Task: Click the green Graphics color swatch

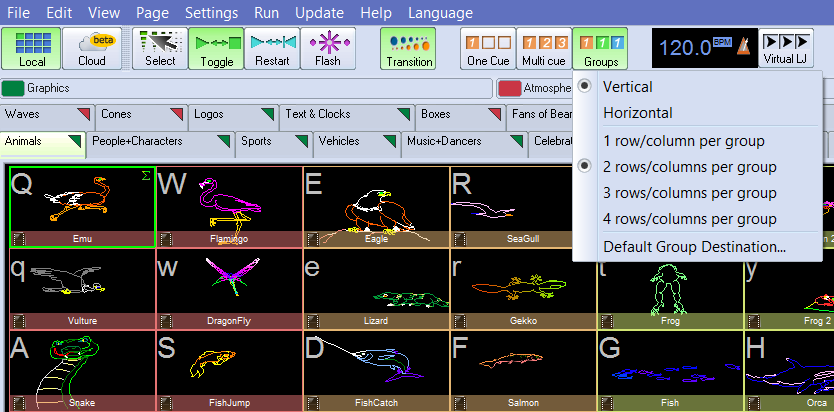Action: pos(14,88)
